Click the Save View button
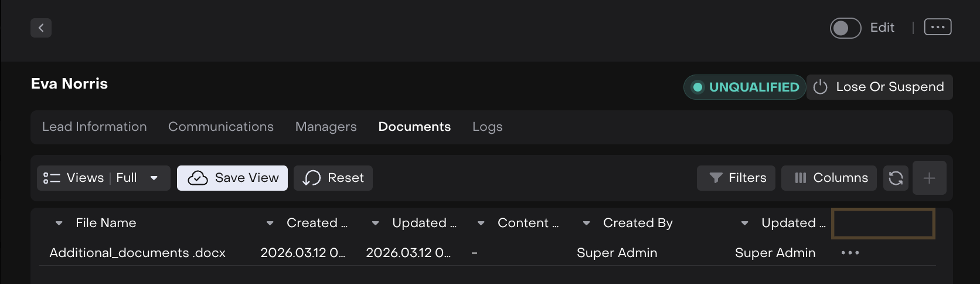The width and height of the screenshot is (980, 284). [x=232, y=178]
